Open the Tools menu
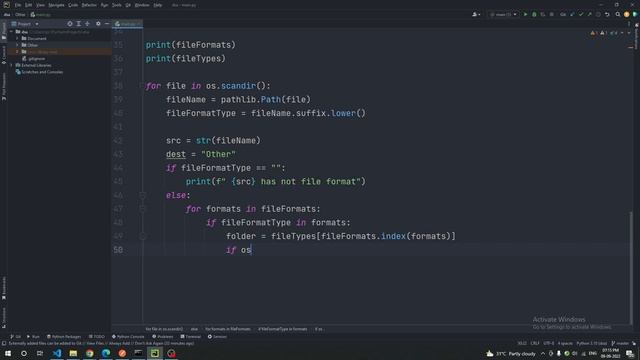Image resolution: width=640 pixels, height=360 pixels. pyautogui.click(x=116, y=5)
